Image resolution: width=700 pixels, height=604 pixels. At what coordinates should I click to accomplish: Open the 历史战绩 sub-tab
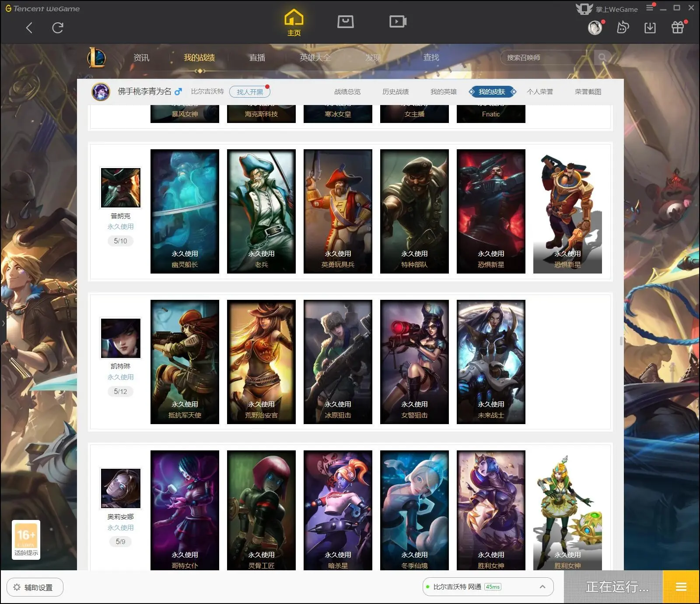(395, 92)
